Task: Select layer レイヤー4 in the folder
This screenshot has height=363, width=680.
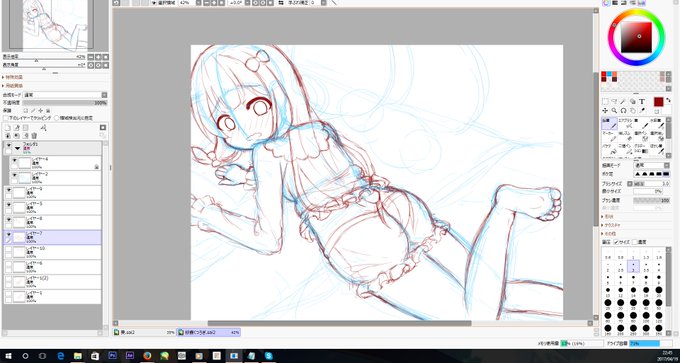Action: click(x=56, y=163)
